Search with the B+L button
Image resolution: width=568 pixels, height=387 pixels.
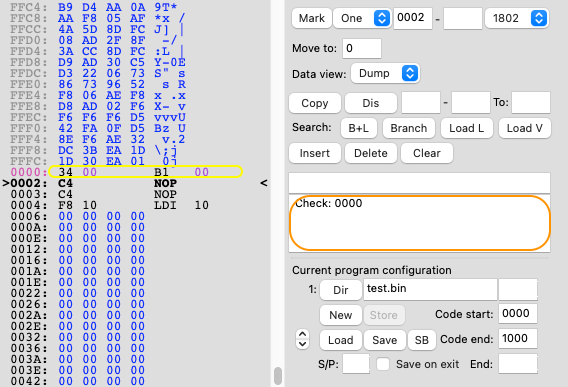pos(359,128)
